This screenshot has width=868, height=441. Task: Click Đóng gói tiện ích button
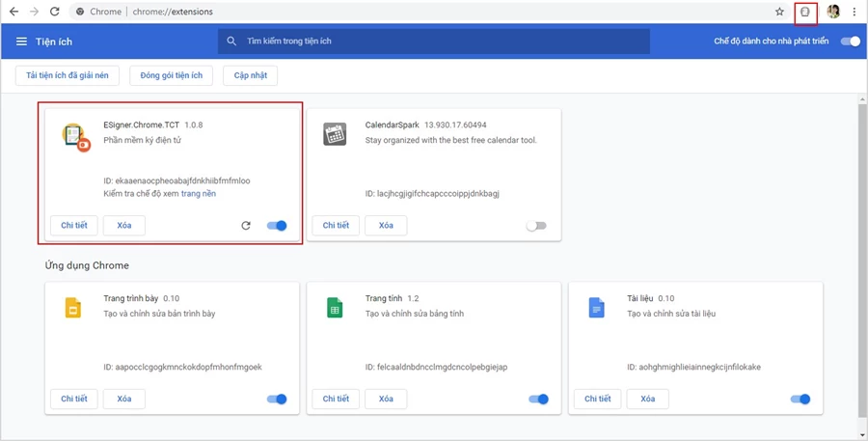coord(172,75)
